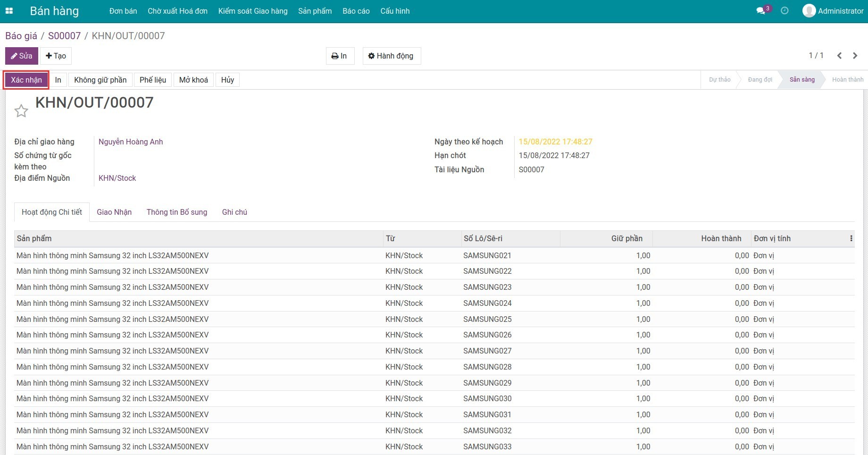
Task: Click serial number SAMSUNG023
Action: (487, 287)
